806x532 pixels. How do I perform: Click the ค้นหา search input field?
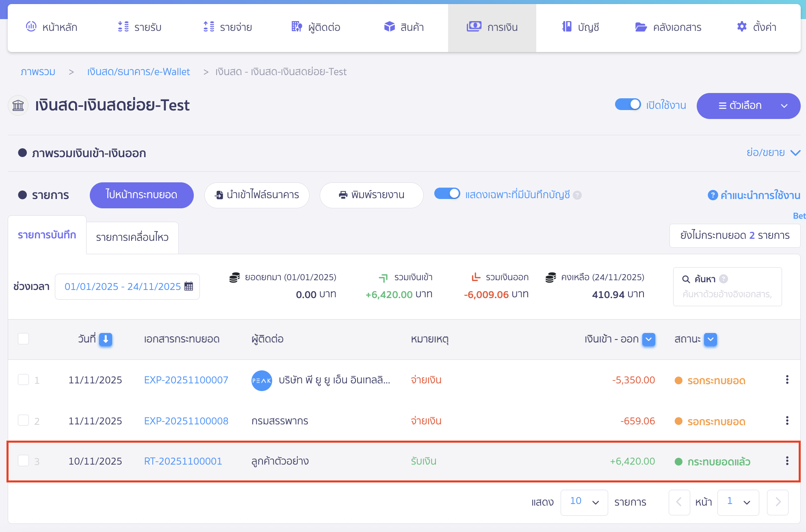click(727, 294)
